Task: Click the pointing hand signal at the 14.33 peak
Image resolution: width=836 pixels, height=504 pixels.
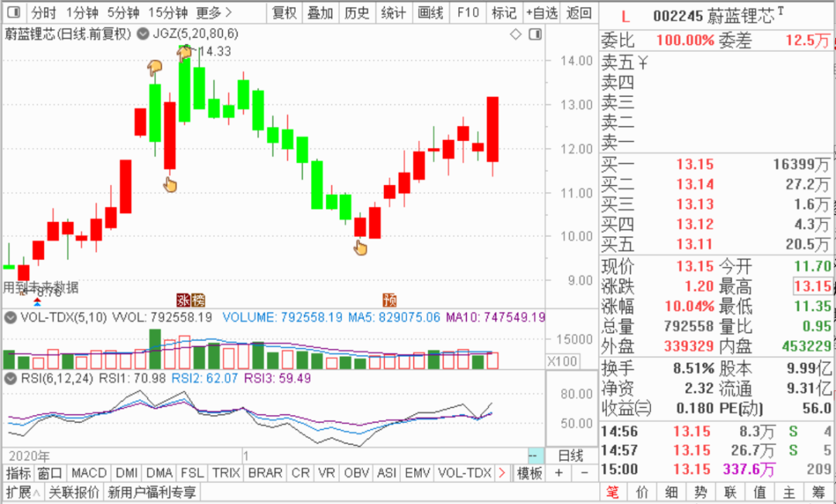Action: point(184,53)
